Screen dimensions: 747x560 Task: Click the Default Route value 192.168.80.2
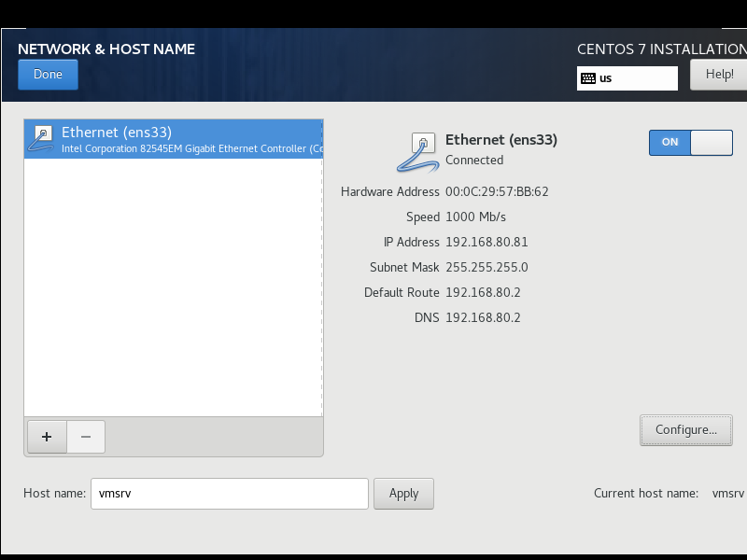[x=483, y=292]
